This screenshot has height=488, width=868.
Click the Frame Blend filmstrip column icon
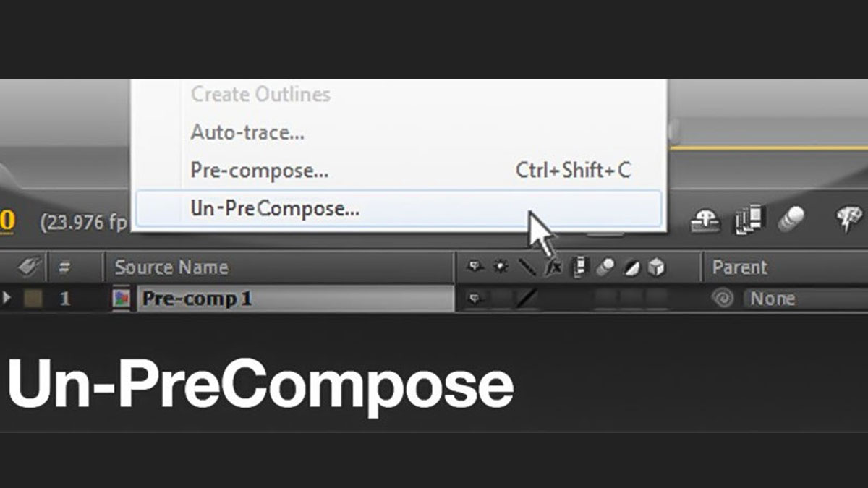[x=579, y=267]
